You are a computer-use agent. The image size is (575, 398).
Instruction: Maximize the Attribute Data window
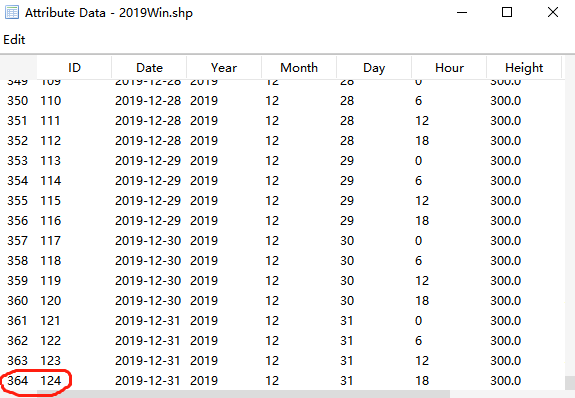pos(507,12)
